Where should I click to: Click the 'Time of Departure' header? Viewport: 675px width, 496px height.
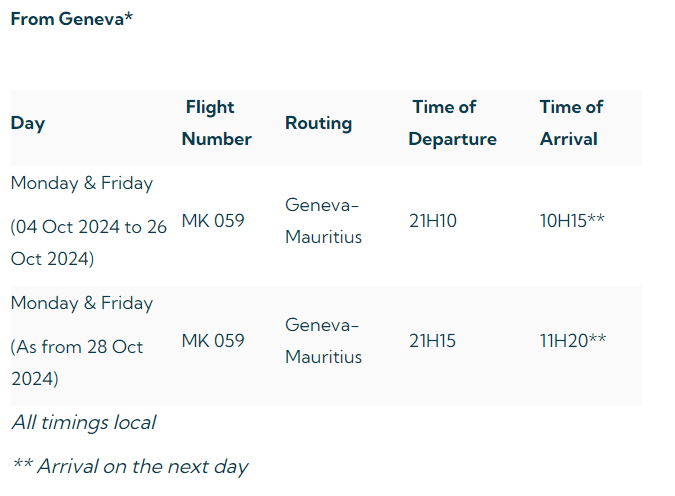tap(452, 123)
